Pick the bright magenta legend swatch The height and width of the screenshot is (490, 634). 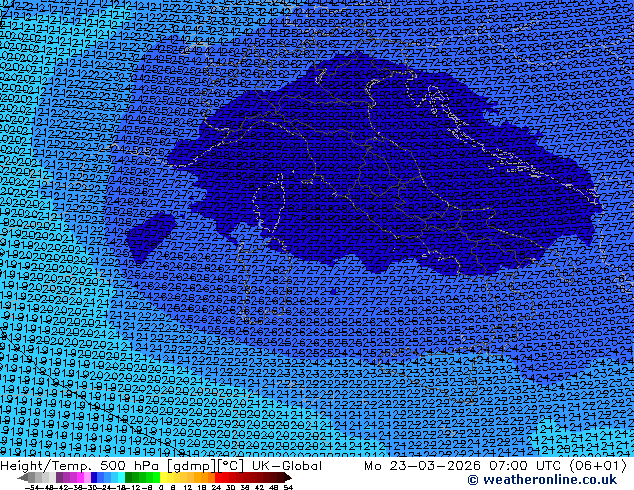80,477
